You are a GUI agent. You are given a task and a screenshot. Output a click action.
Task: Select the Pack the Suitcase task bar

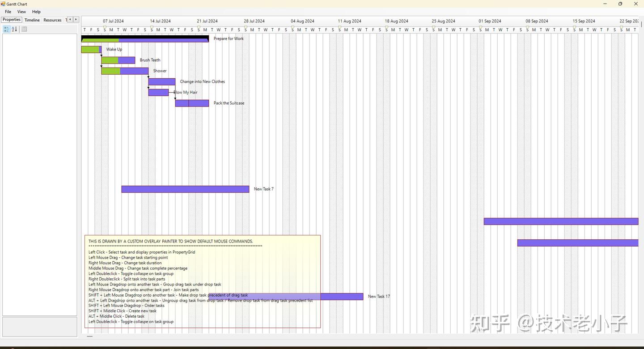coord(191,103)
